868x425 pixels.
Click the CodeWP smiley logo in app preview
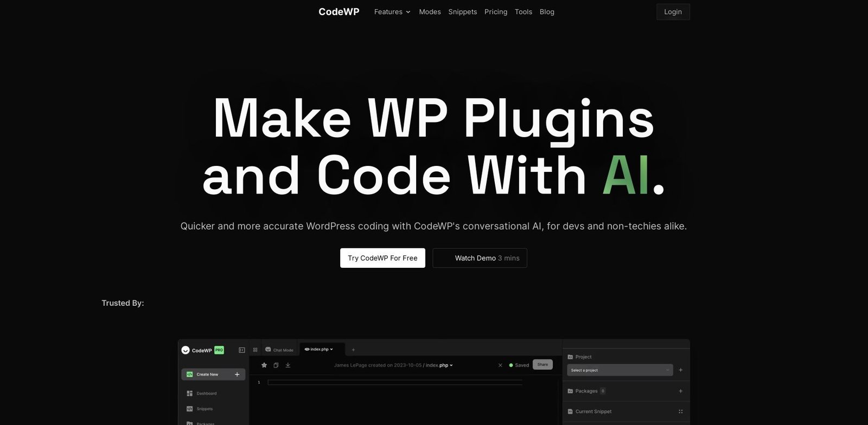pos(186,350)
